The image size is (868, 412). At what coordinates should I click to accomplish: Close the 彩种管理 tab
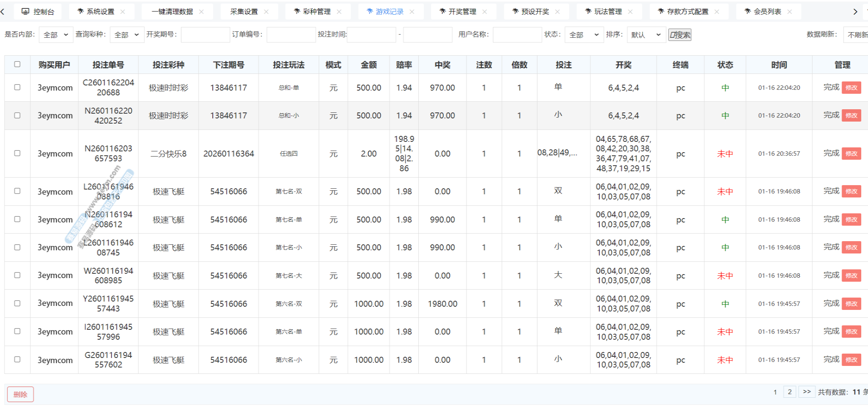click(339, 12)
